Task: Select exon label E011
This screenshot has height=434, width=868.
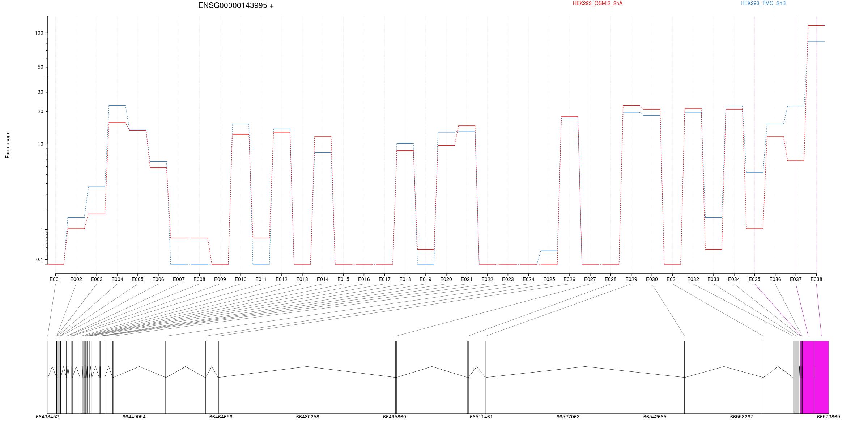Action: [x=261, y=279]
